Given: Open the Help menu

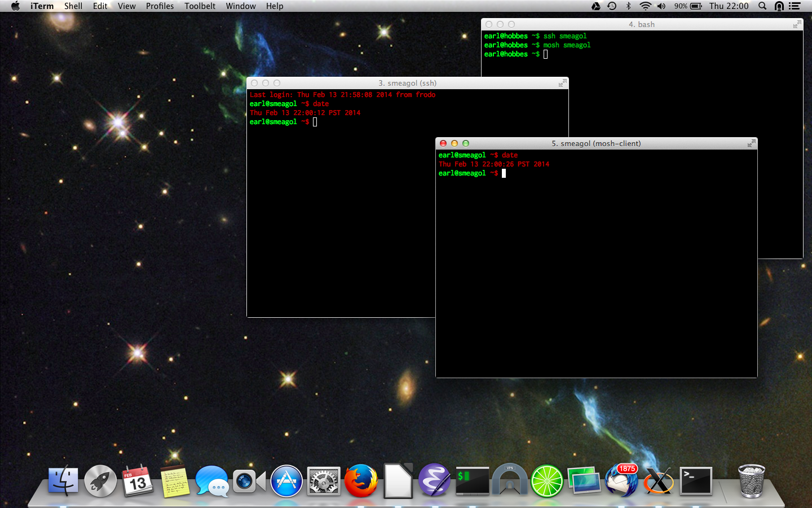Looking at the screenshot, I should click(x=275, y=6).
